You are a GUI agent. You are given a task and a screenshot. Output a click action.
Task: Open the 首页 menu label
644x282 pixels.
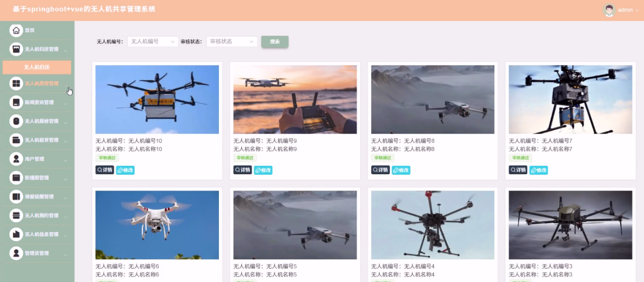pos(30,30)
